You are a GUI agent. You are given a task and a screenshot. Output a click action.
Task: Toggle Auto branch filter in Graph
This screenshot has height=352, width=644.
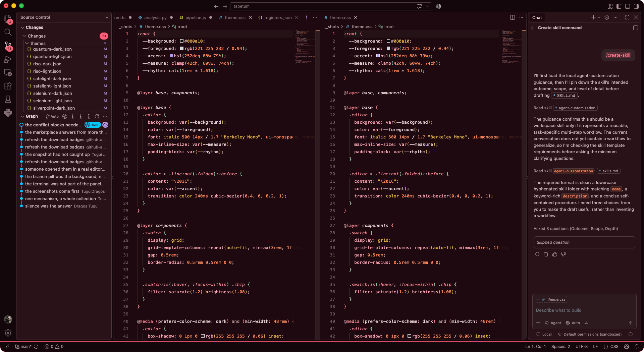click(x=52, y=116)
